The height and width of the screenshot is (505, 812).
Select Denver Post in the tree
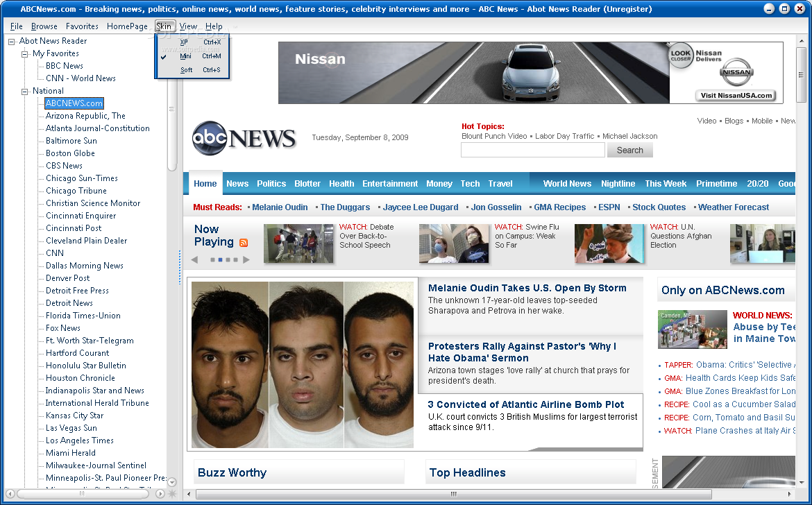pyautogui.click(x=67, y=278)
